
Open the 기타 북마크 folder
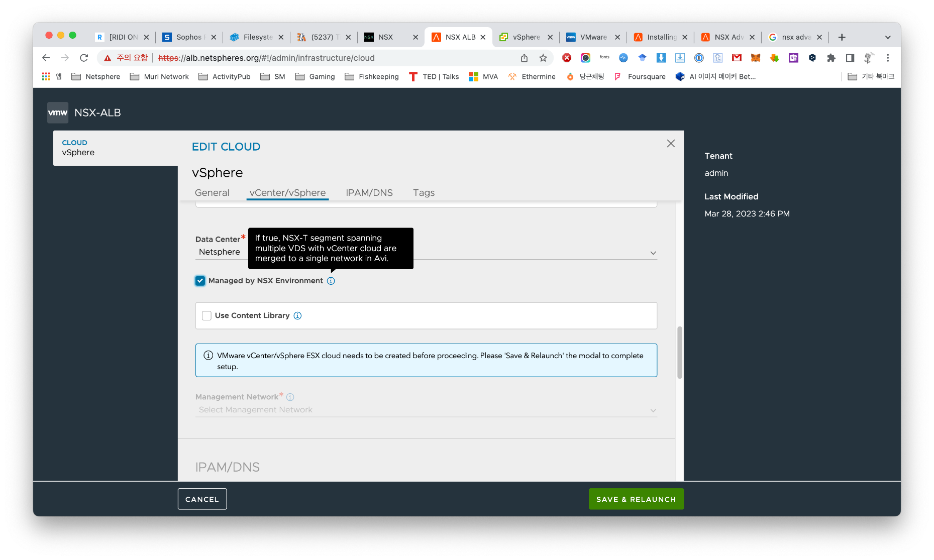[871, 76]
